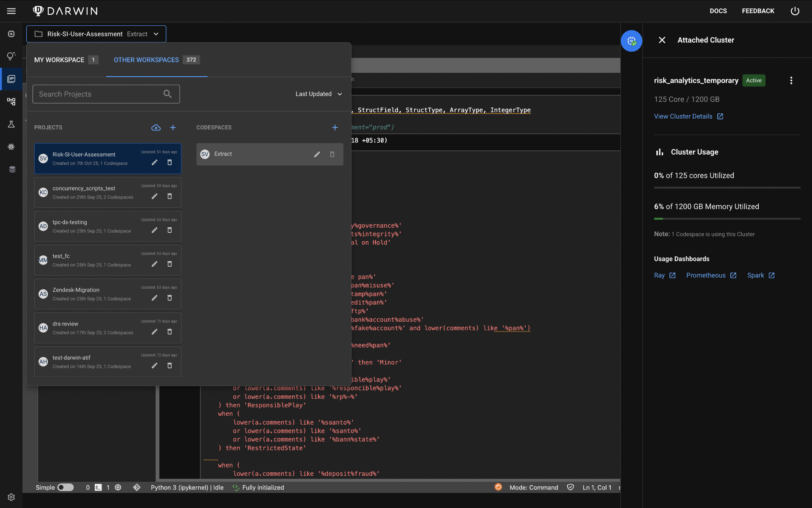Click the cores utilization progress bar
The width and height of the screenshot is (812, 508).
pyautogui.click(x=727, y=188)
